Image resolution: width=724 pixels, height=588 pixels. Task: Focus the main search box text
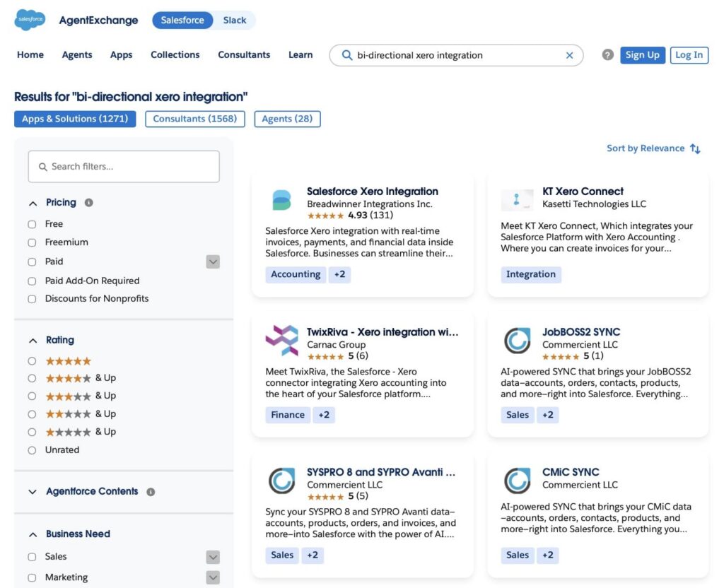click(457, 55)
